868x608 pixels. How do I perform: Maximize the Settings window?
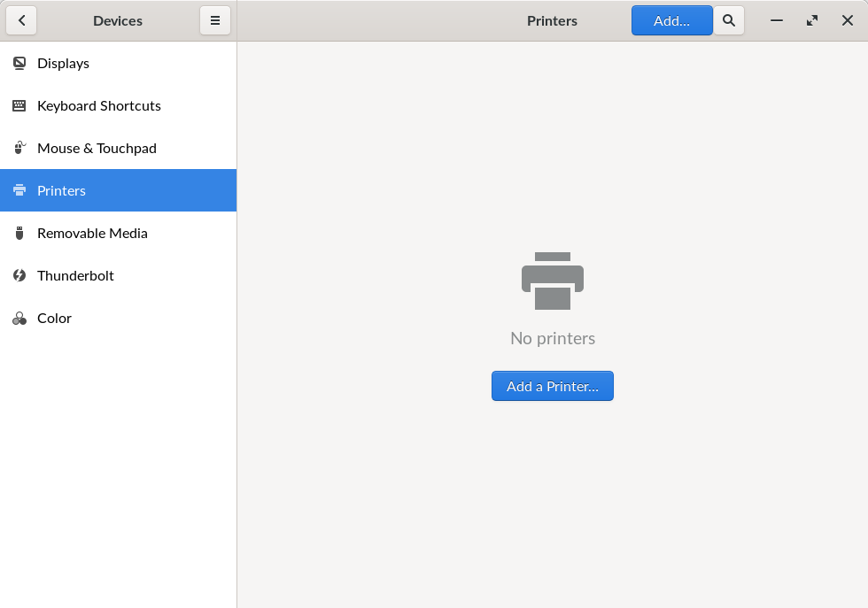(812, 20)
